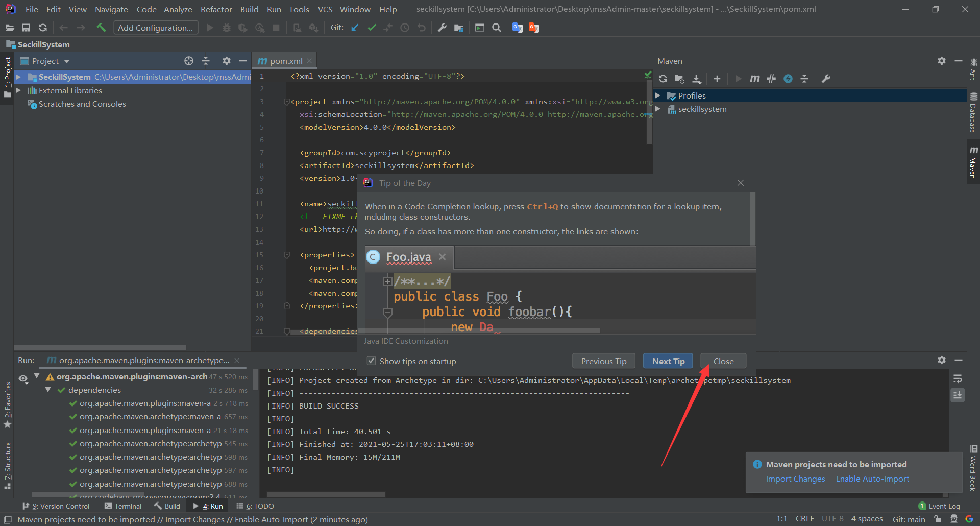Click Project panel horizontal scrollbar
This screenshot has height=526, width=980.
click(100, 348)
